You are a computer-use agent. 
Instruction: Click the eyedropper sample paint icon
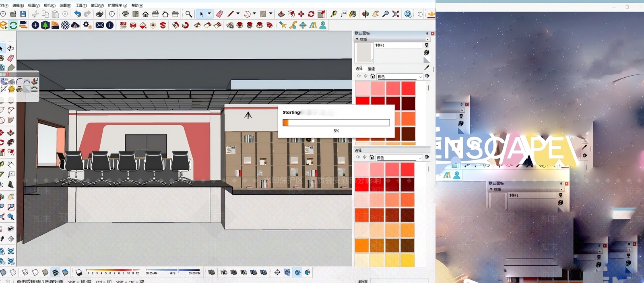pyautogui.click(x=427, y=68)
